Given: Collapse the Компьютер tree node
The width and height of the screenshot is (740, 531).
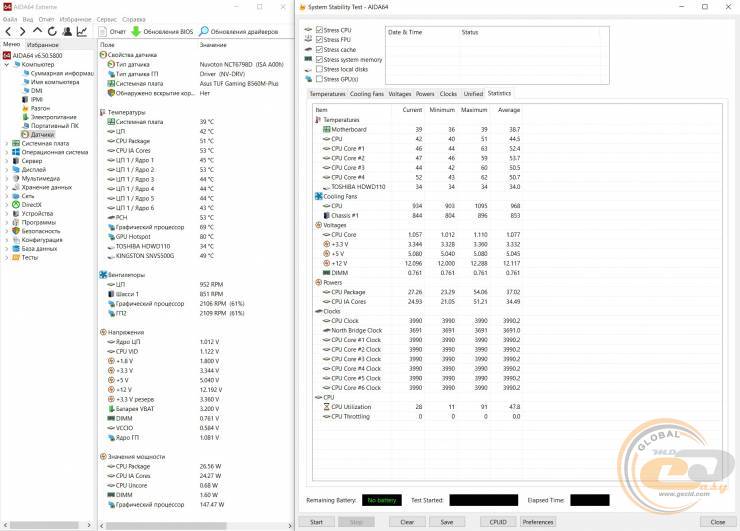Looking at the screenshot, I should tap(6, 64).
